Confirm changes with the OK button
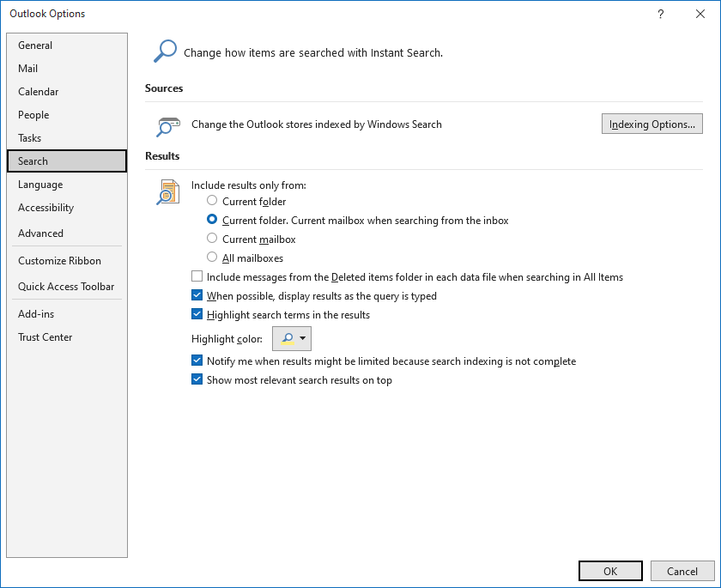Image resolution: width=721 pixels, height=588 pixels. click(610, 571)
